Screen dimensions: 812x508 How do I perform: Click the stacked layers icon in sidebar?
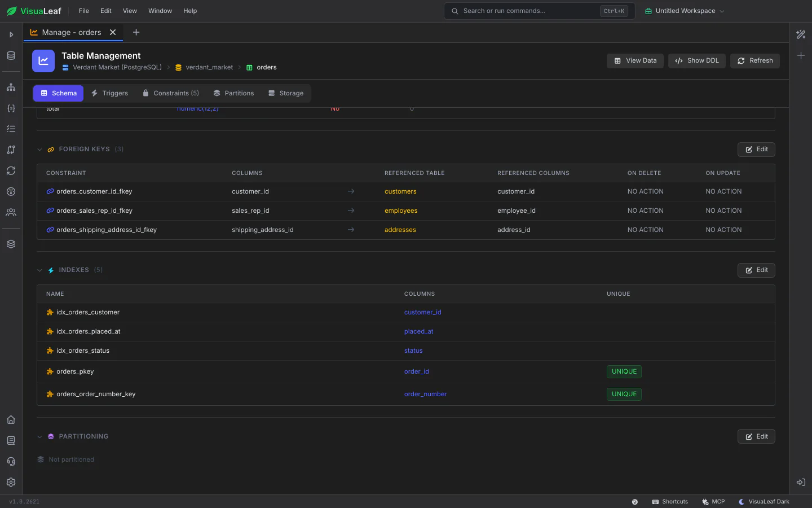[x=11, y=244]
